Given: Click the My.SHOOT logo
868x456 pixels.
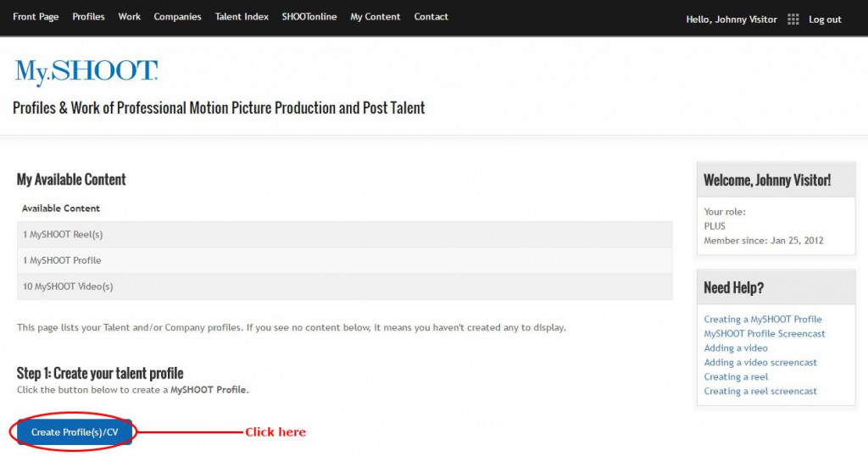Looking at the screenshot, I should click(86, 73).
